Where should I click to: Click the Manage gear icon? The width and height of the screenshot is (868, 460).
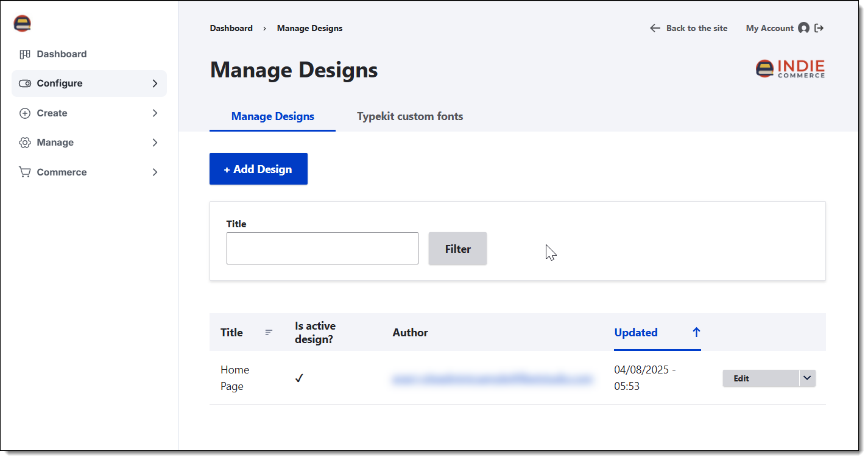[25, 143]
